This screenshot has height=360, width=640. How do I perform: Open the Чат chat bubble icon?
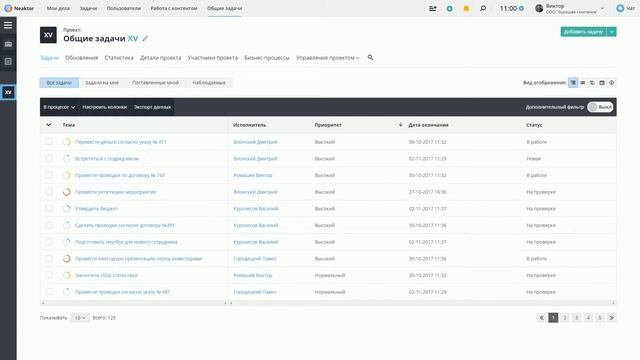(620, 8)
